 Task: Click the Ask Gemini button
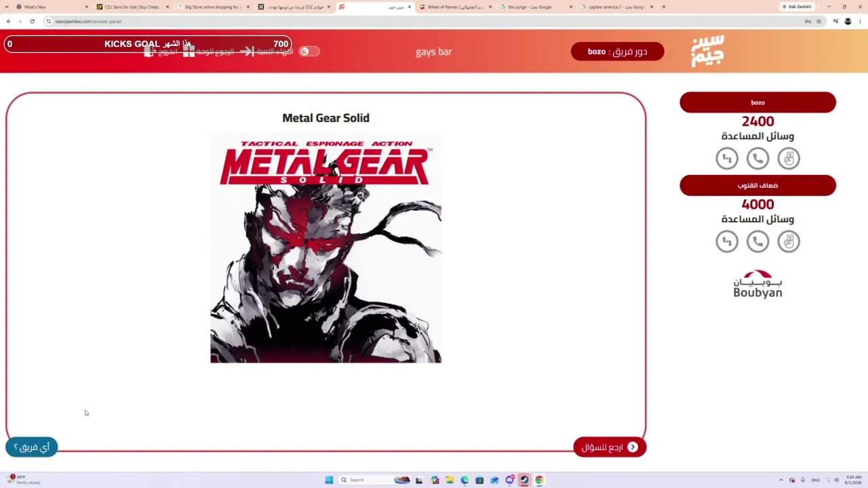(x=797, y=7)
